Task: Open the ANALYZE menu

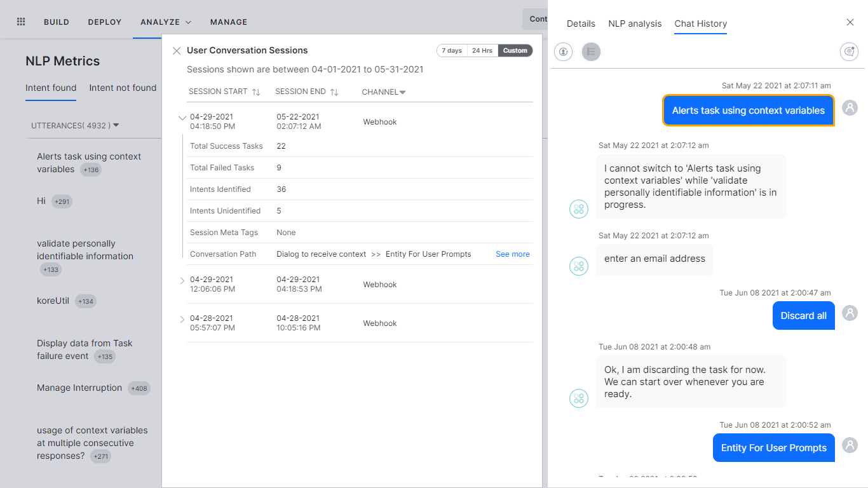Action: click(x=160, y=22)
